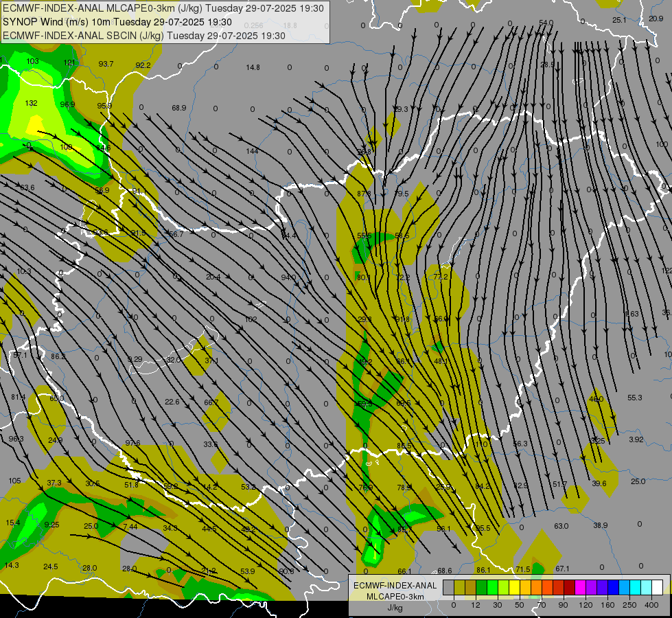Click the '20.9' value in the top-right corner

(656, 19)
